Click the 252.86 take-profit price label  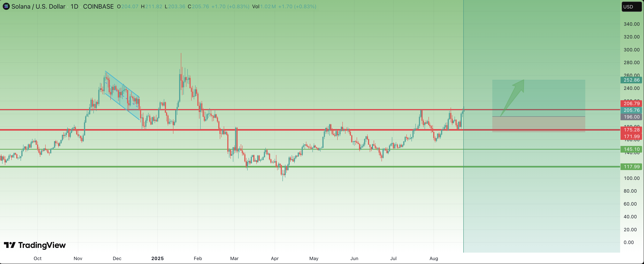pos(631,80)
